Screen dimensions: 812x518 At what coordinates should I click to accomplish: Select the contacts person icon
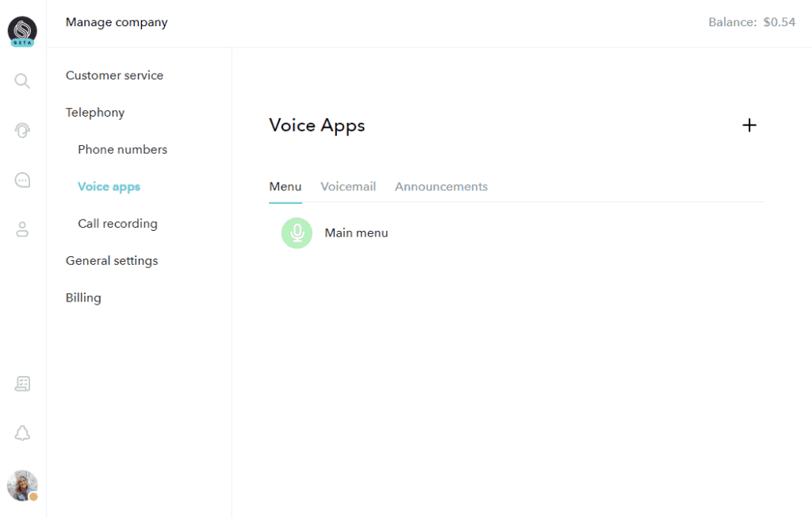(x=21, y=228)
